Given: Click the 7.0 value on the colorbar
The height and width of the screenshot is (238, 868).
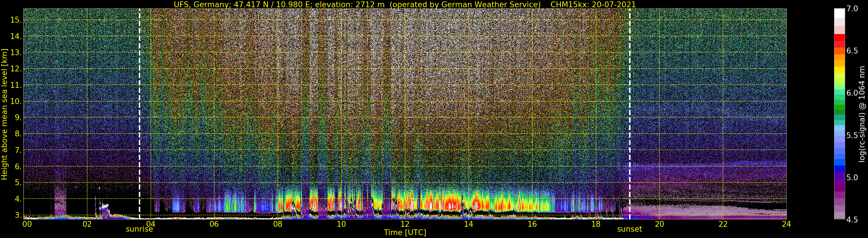Looking at the screenshot, I should [x=852, y=9].
